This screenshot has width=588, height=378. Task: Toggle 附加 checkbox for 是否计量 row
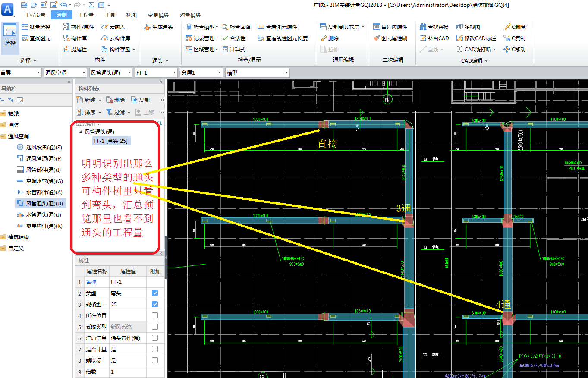coord(155,349)
